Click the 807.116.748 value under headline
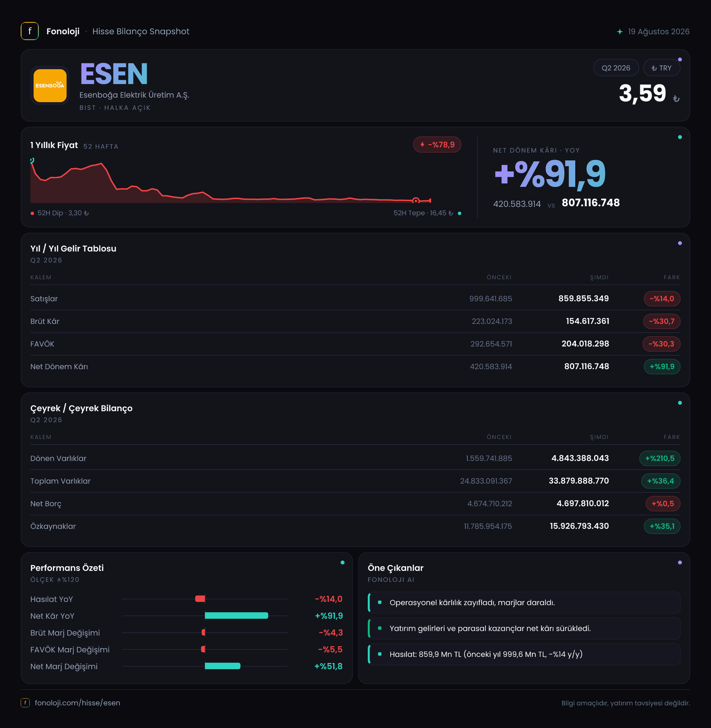Image resolution: width=711 pixels, height=728 pixels. point(590,203)
